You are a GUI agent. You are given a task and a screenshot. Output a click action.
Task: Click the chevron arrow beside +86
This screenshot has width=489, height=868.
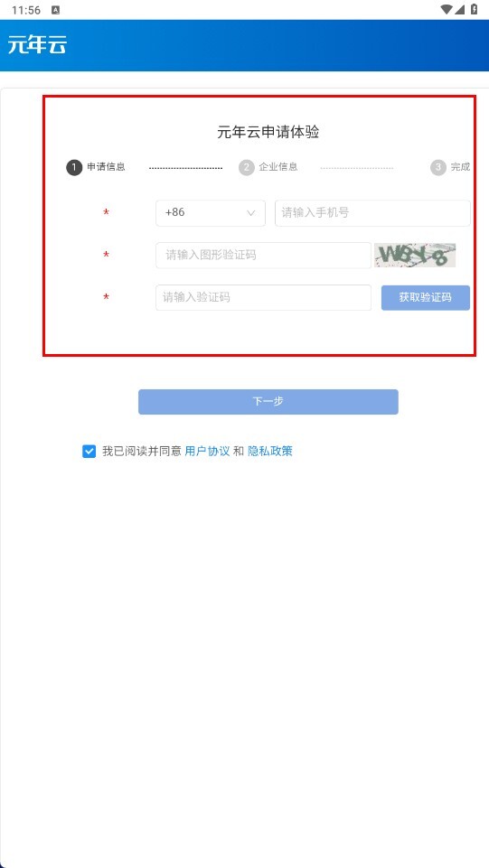pos(251,213)
